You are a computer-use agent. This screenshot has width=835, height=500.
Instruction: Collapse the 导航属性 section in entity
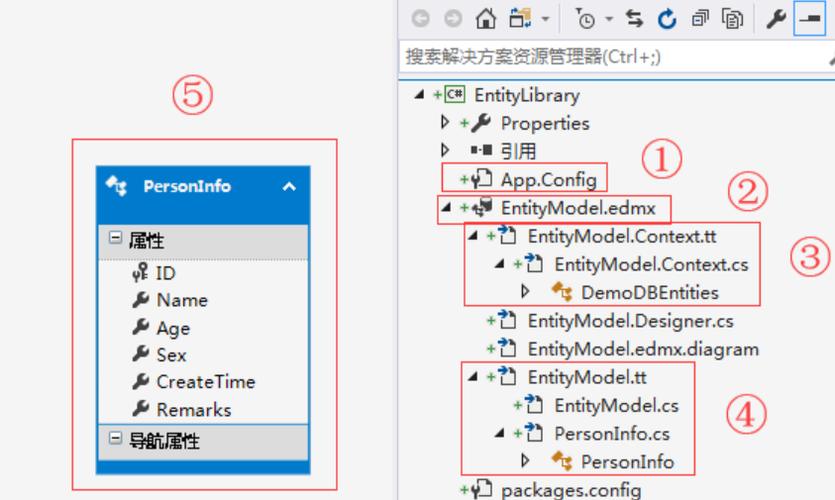point(116,438)
